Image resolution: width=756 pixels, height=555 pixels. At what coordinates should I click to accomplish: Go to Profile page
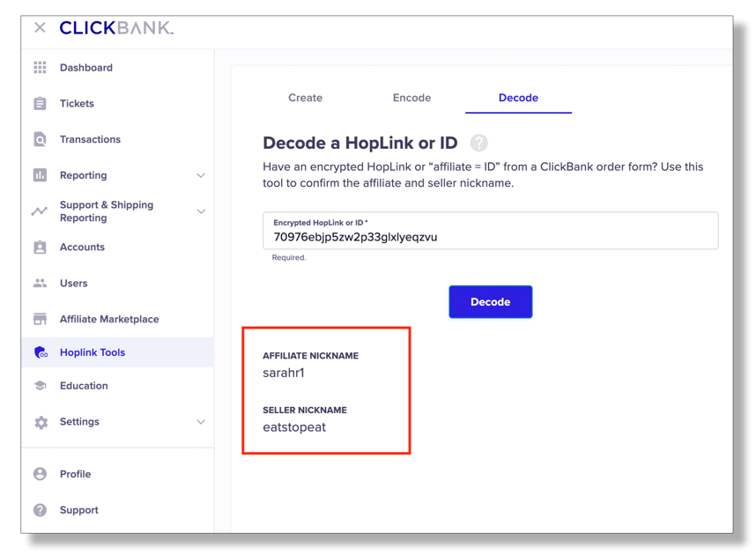(x=75, y=474)
